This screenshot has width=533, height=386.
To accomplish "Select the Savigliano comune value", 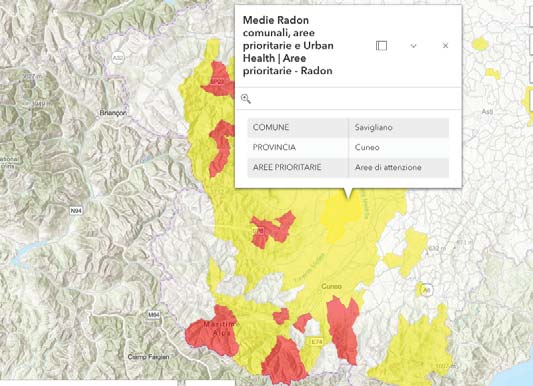I will click(x=374, y=127).
